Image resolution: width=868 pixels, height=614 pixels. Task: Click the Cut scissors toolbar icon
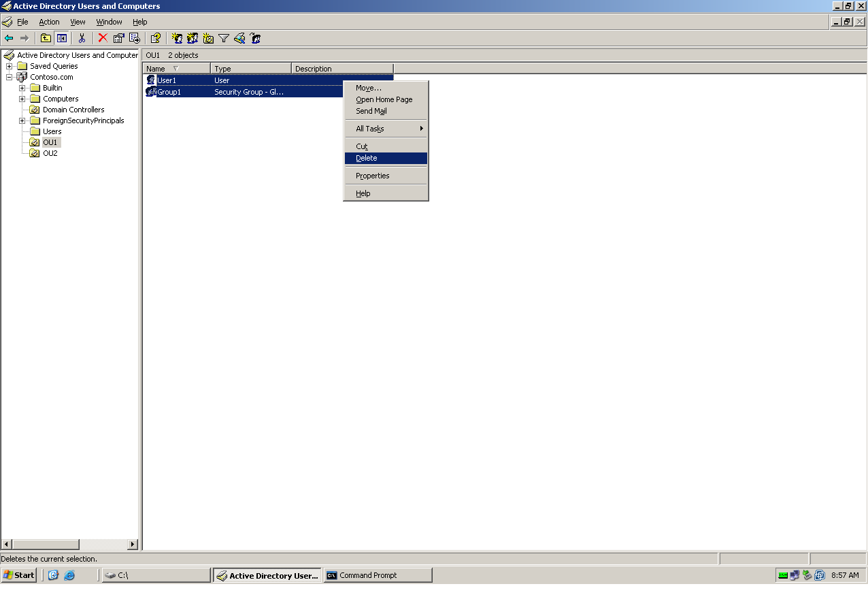coord(80,38)
